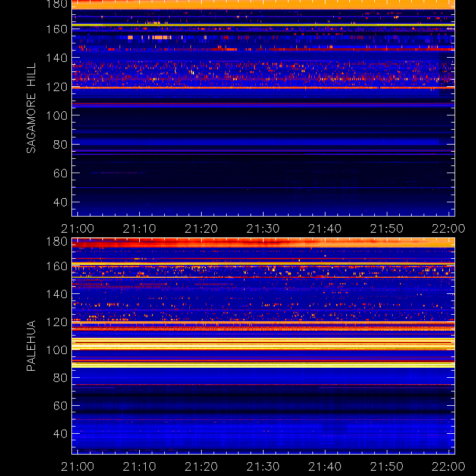
Task: Click 22:00 time label under Sagamore Hill plot
Action: (x=449, y=228)
